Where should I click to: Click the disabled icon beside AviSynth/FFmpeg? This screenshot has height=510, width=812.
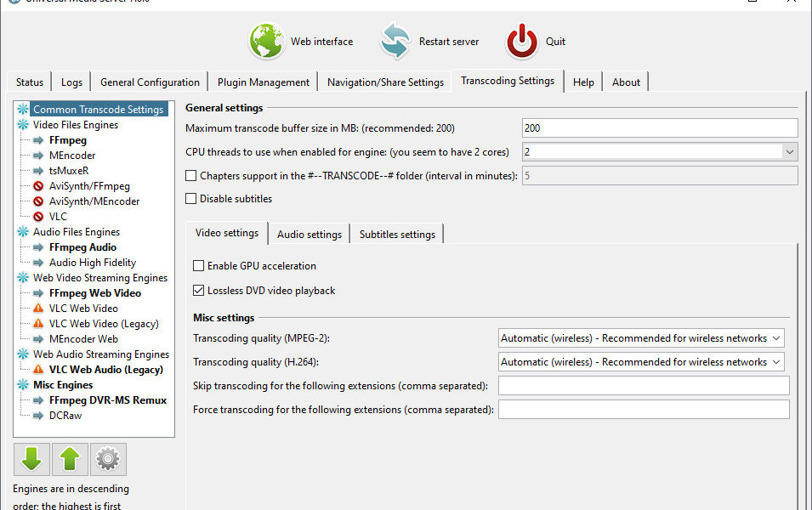point(38,186)
